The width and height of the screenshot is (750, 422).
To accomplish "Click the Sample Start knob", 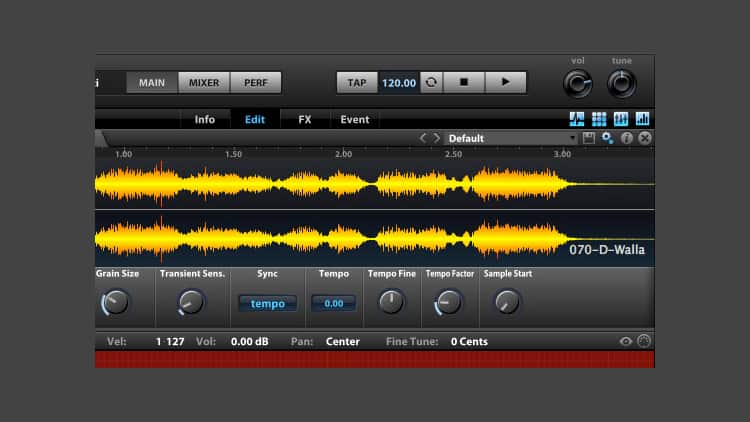I will (507, 302).
